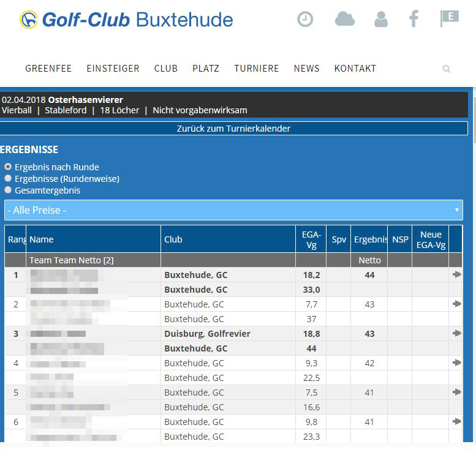Click the 'Rang' column header
This screenshot has width=476, height=455.
[15, 239]
